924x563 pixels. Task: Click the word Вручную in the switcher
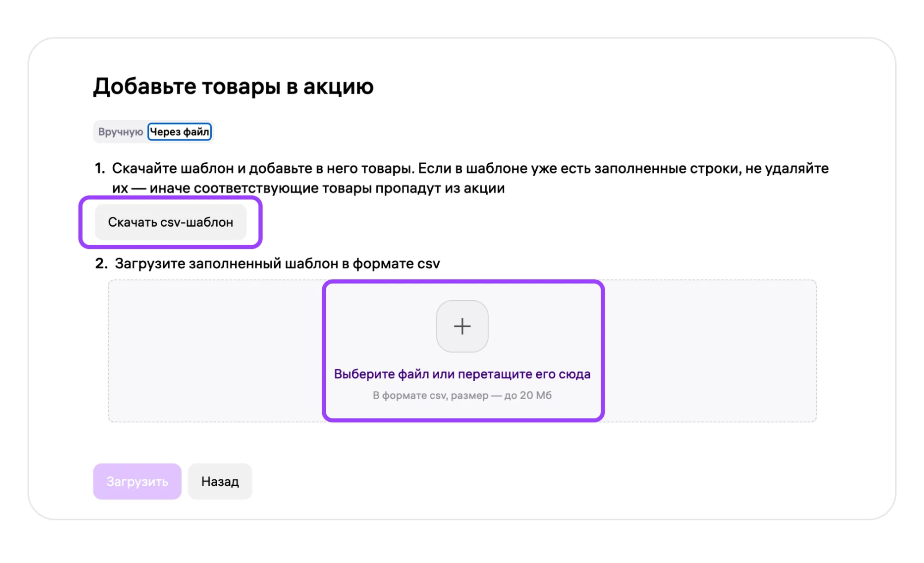(x=120, y=132)
